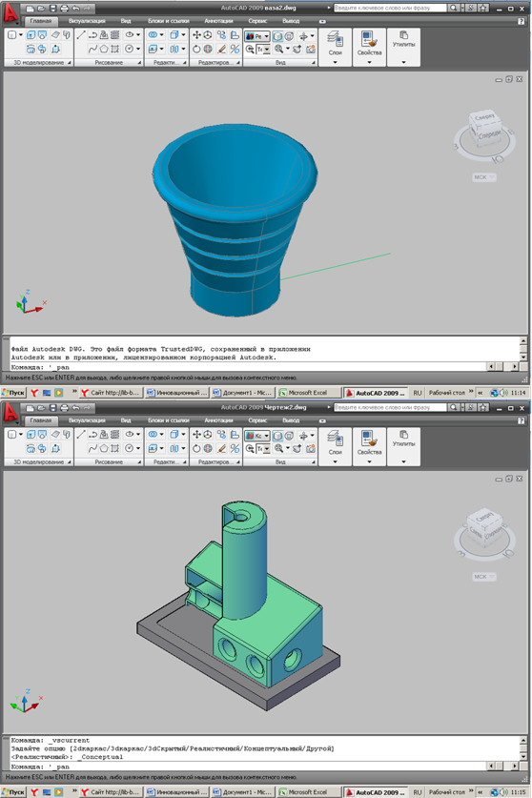Viewport: 532px width, 798px height.
Task: Click the ViewCube in Чертеж2.dwg viewport
Action: click(x=483, y=528)
